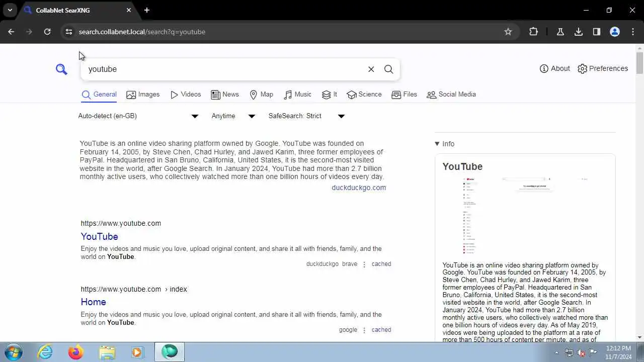Switch to the It tab

330,95
